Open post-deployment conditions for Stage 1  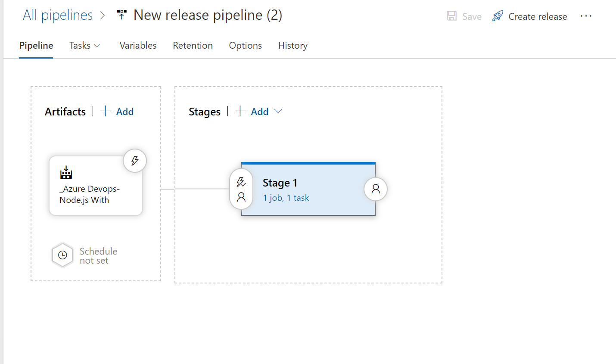(x=375, y=189)
